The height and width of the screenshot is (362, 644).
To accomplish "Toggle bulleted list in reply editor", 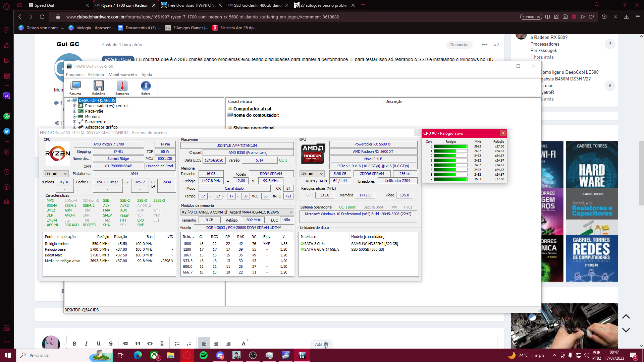I will tap(177, 344).
